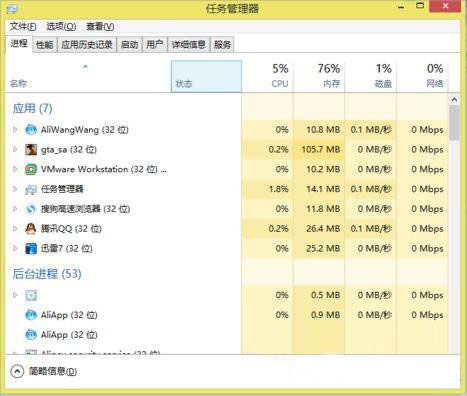Screen dimensions: 467x396
Task: Select the 后台进程 (53) group heading
Action: (47, 274)
